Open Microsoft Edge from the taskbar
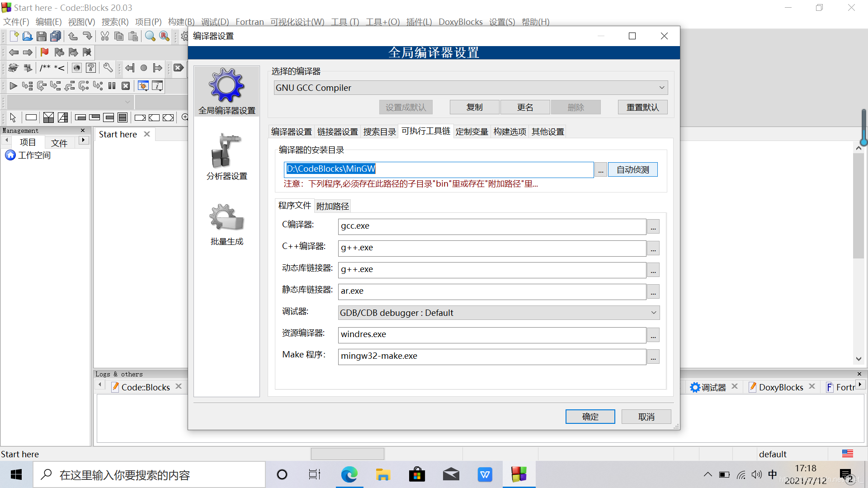Screen dimensions: 868x488 coord(349,474)
